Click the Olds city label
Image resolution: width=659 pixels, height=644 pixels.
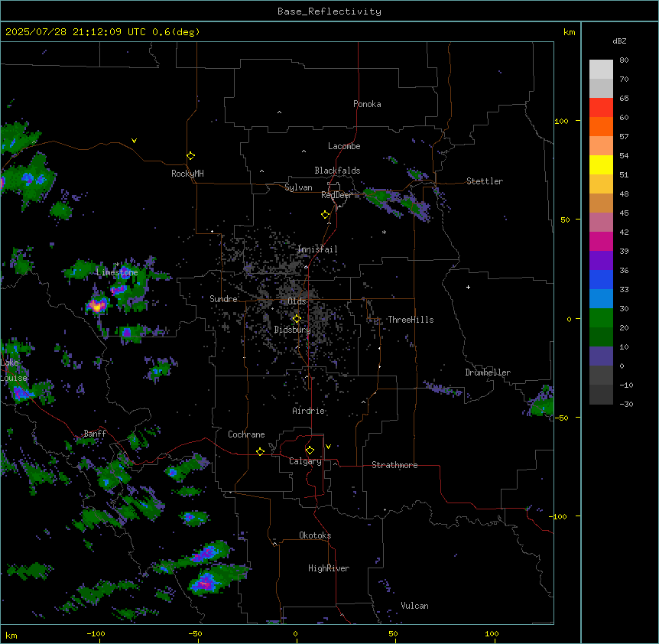pyautogui.click(x=297, y=301)
